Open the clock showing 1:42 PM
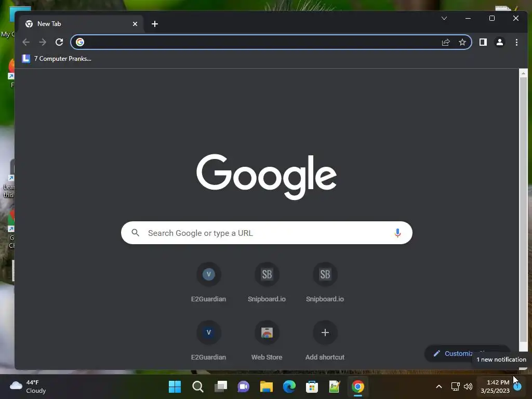 click(x=495, y=387)
